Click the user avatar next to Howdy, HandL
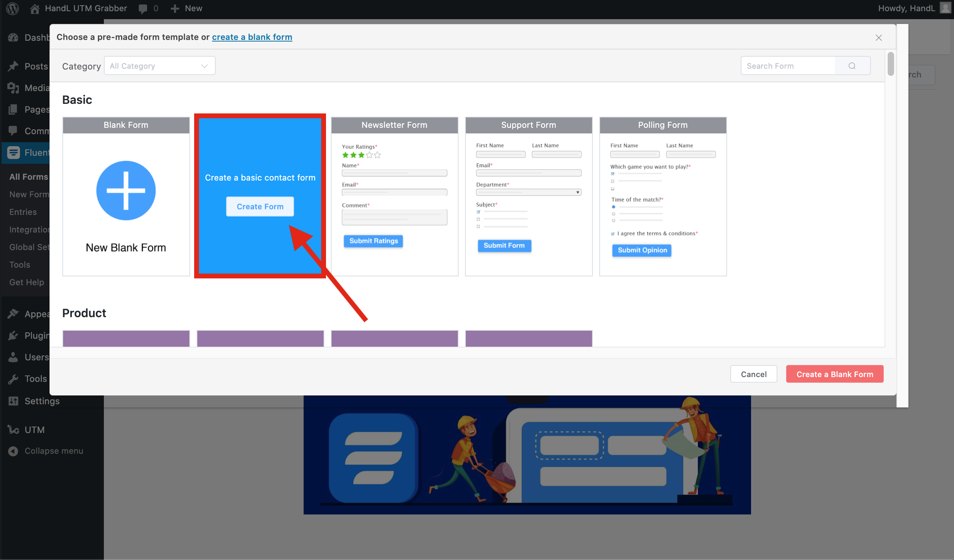Image resolution: width=954 pixels, height=560 pixels. click(x=945, y=8)
